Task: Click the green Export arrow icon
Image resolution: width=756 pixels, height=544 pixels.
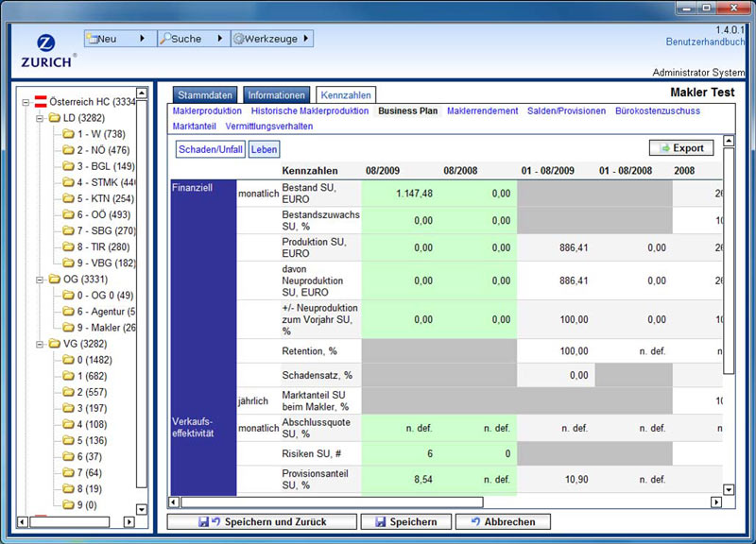Action: (665, 148)
